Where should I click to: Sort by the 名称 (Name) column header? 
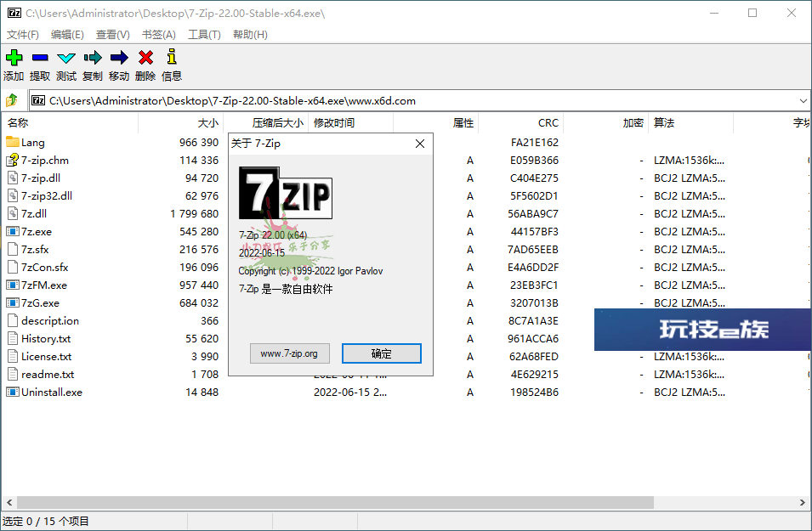click(x=70, y=122)
